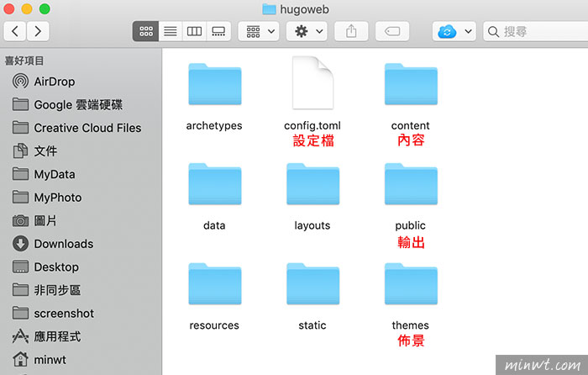
Task: Select the static folder icon
Action: tap(312, 284)
